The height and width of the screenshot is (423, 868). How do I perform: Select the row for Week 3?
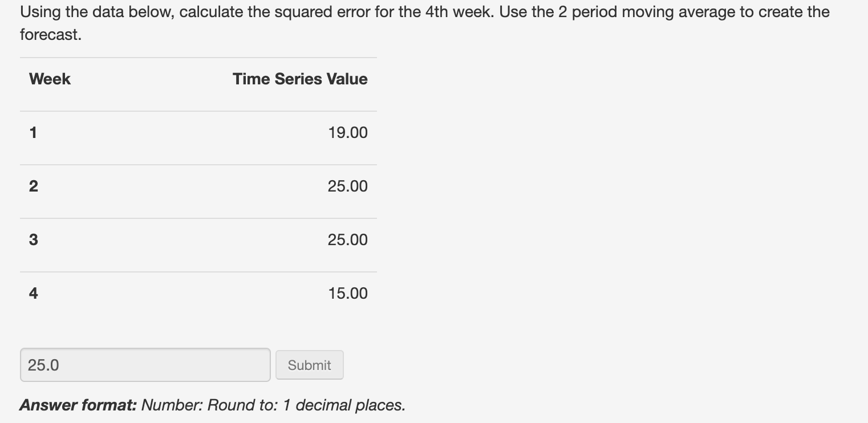pos(198,239)
